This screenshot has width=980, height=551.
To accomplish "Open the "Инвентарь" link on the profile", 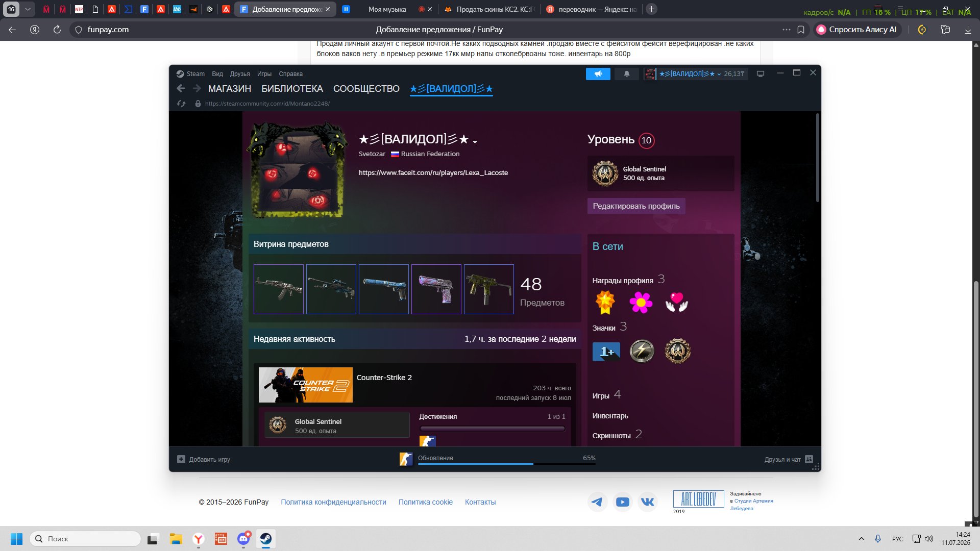I will click(x=610, y=416).
